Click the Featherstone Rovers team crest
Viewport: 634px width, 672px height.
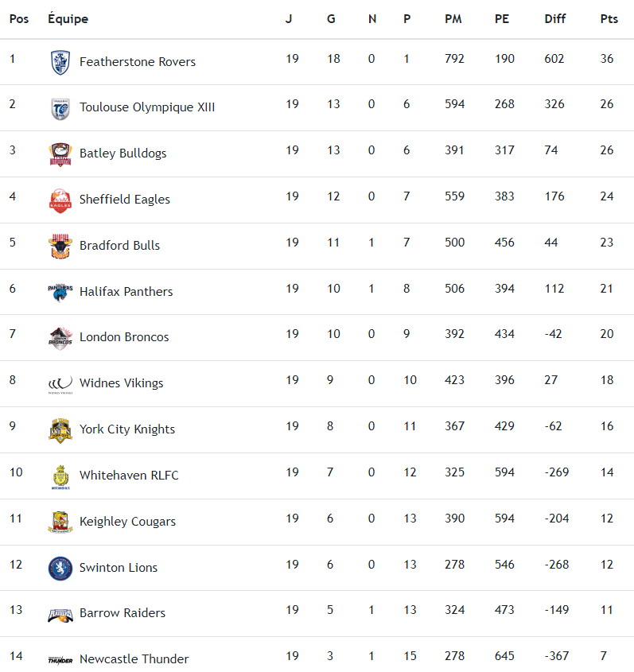click(x=60, y=62)
